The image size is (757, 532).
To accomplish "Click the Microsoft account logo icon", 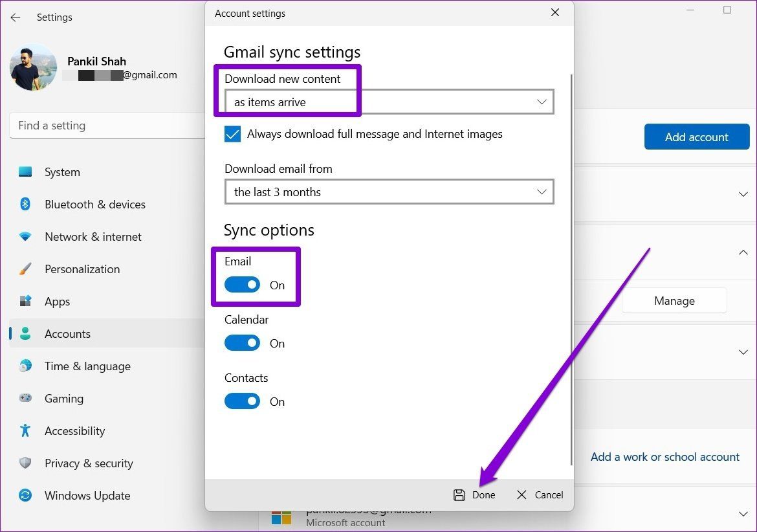I will coord(281,518).
